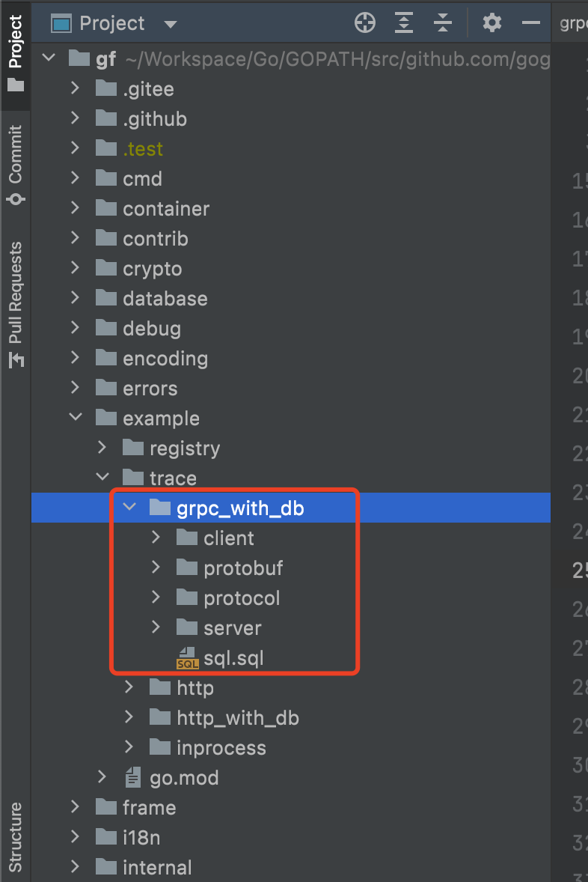588x882 pixels.
Task: Select the database folder
Action: point(165,299)
